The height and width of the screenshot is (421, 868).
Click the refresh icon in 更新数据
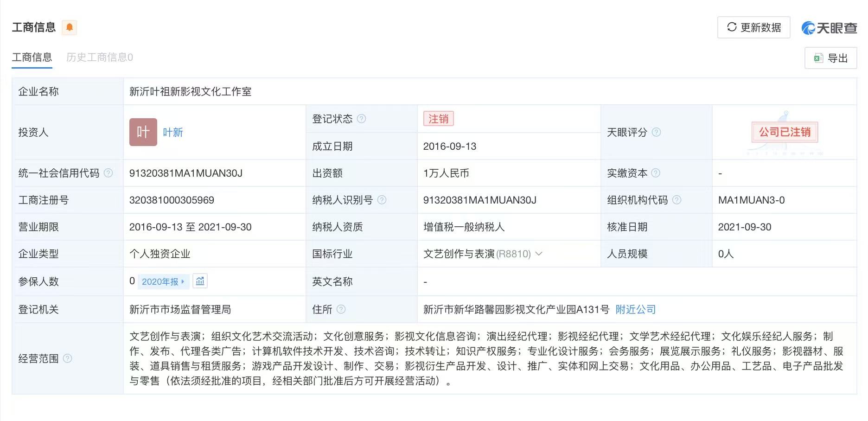click(732, 27)
